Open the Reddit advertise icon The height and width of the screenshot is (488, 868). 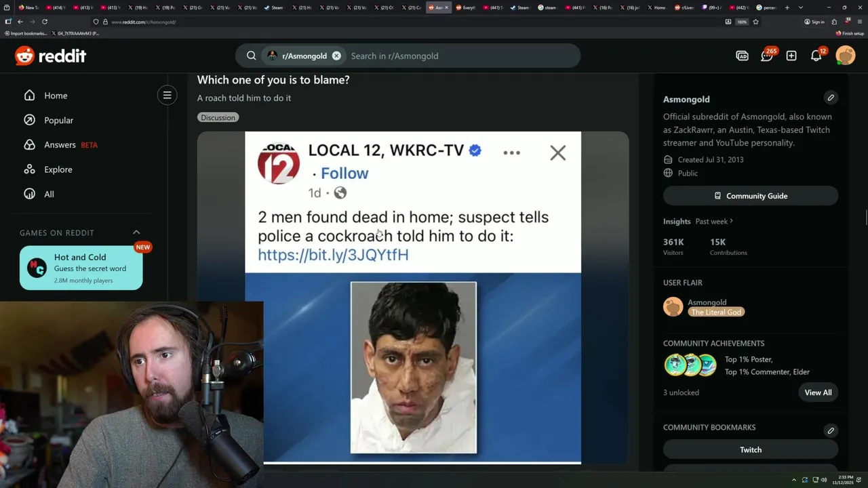click(x=742, y=56)
